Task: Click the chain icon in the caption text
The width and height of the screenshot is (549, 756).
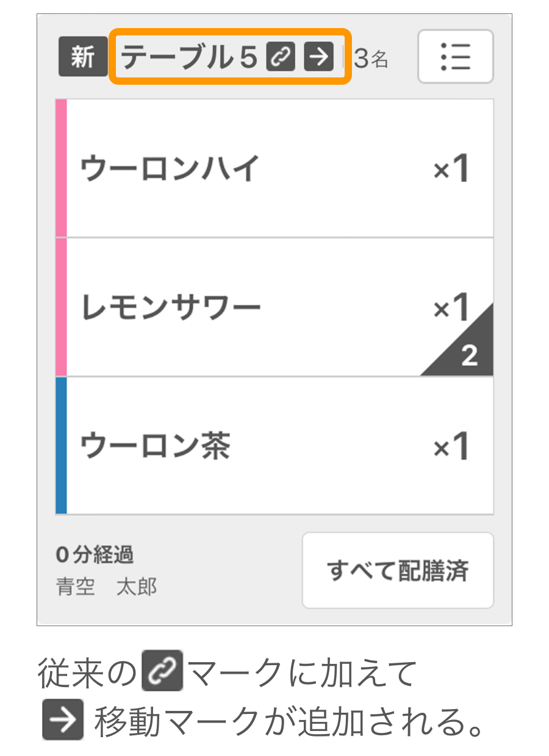Action: click(x=162, y=671)
